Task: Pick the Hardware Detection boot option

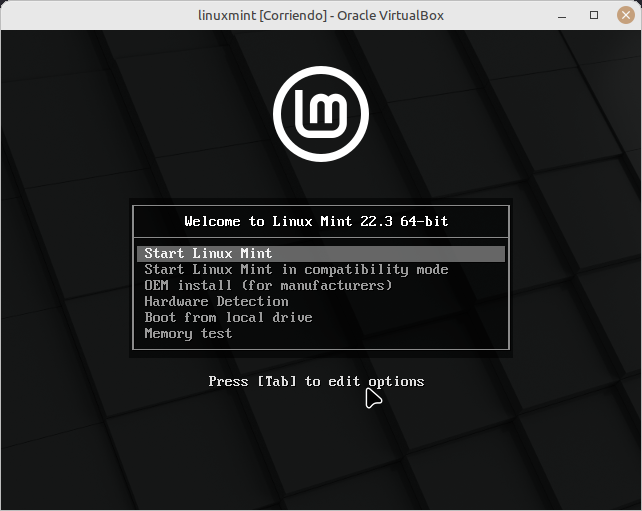Action: point(216,301)
